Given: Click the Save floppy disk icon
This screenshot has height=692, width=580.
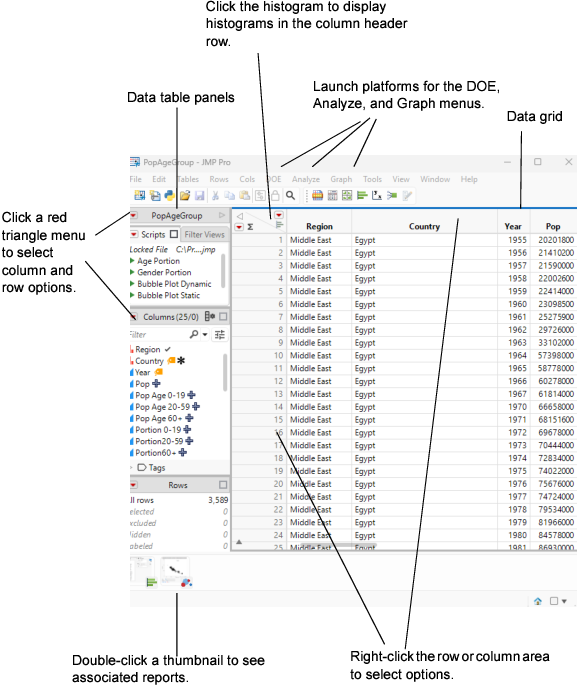Looking at the screenshot, I should click(200, 196).
